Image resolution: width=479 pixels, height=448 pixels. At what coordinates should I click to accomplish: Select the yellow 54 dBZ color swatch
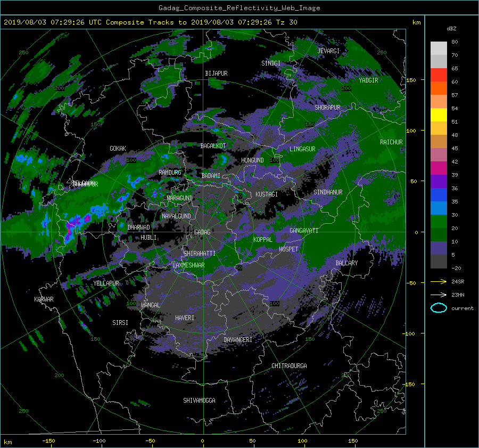[439, 115]
